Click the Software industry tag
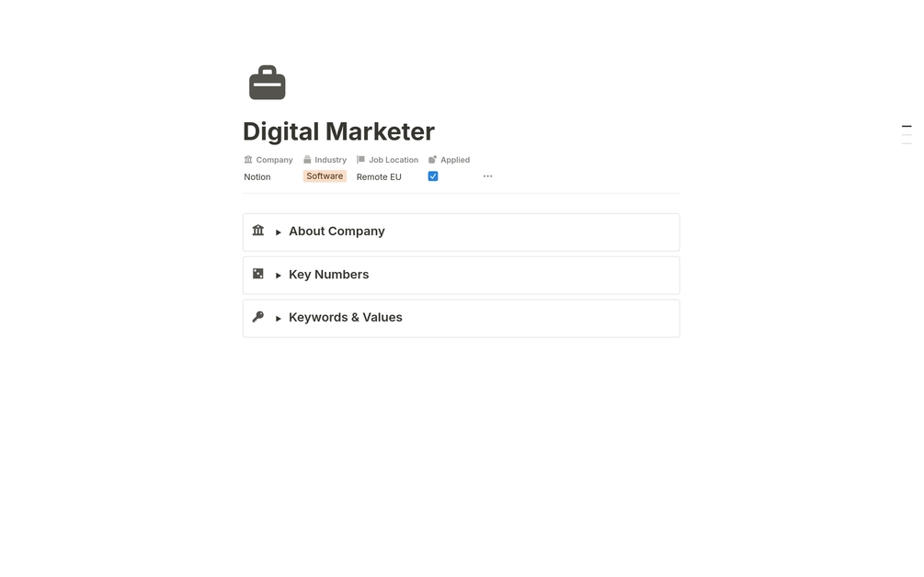Screen dimensions: 924x577 tap(325, 176)
